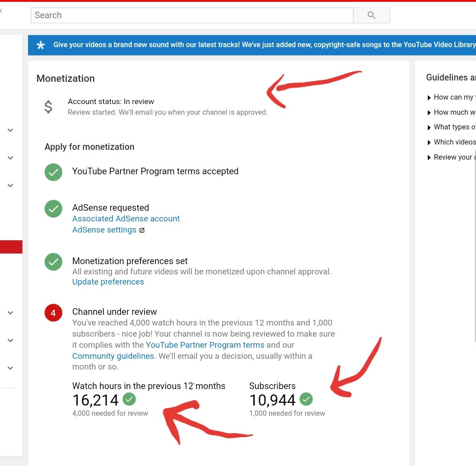Expand the 'How much' guideline question
Screen dimensions: 476x466
pyautogui.click(x=452, y=112)
